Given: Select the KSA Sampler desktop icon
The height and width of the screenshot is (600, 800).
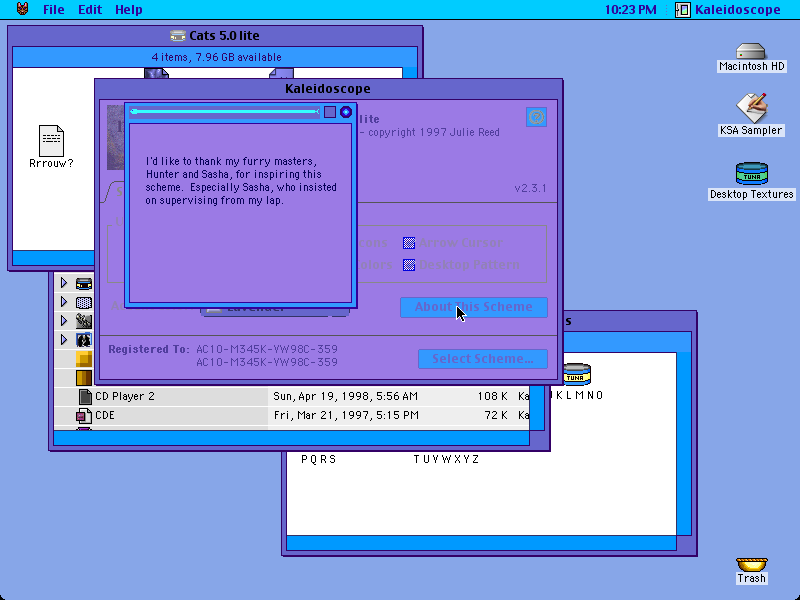Looking at the screenshot, I should tap(751, 108).
